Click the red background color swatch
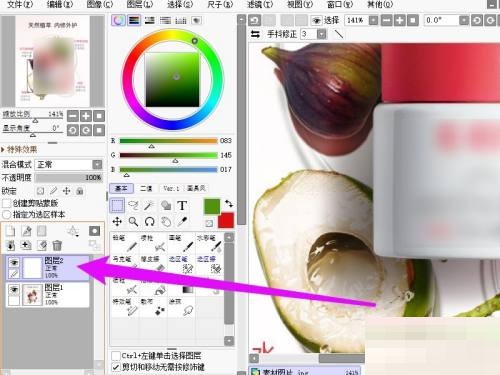This screenshot has width=500, height=375. pos(226,220)
